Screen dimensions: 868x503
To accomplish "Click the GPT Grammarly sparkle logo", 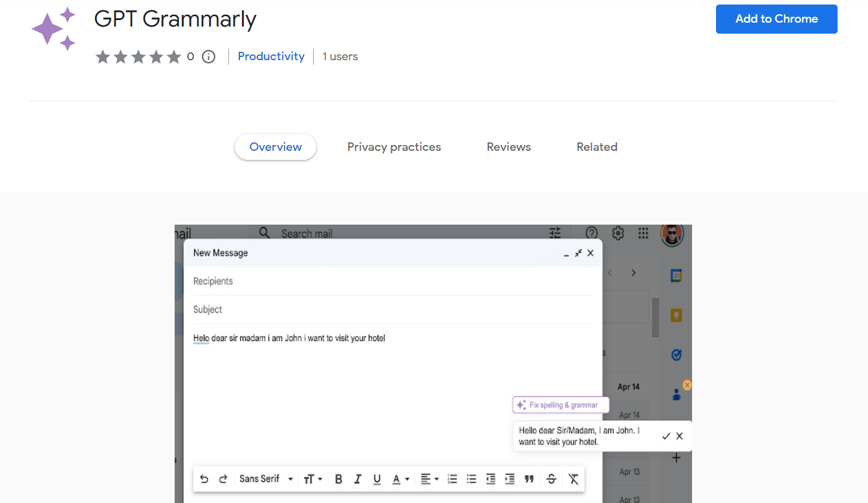I will click(54, 30).
